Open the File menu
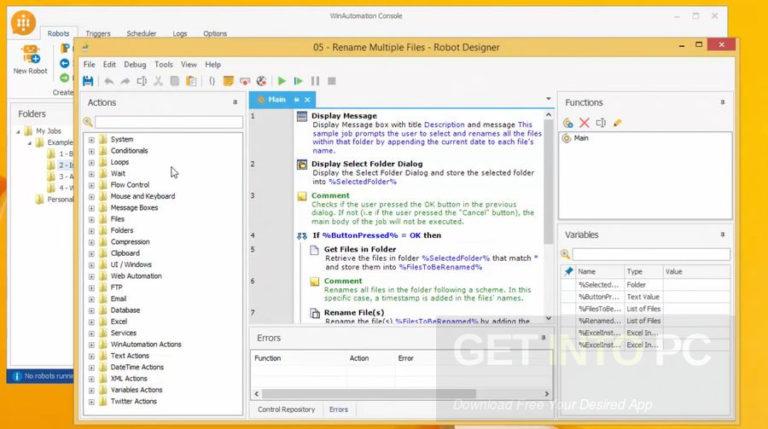The width and height of the screenshot is (768, 429). [89, 65]
